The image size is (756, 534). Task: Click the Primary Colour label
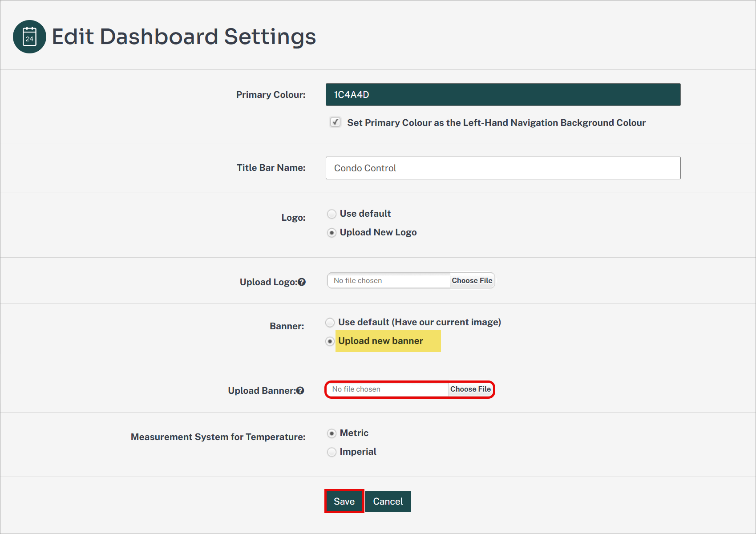pyautogui.click(x=271, y=95)
